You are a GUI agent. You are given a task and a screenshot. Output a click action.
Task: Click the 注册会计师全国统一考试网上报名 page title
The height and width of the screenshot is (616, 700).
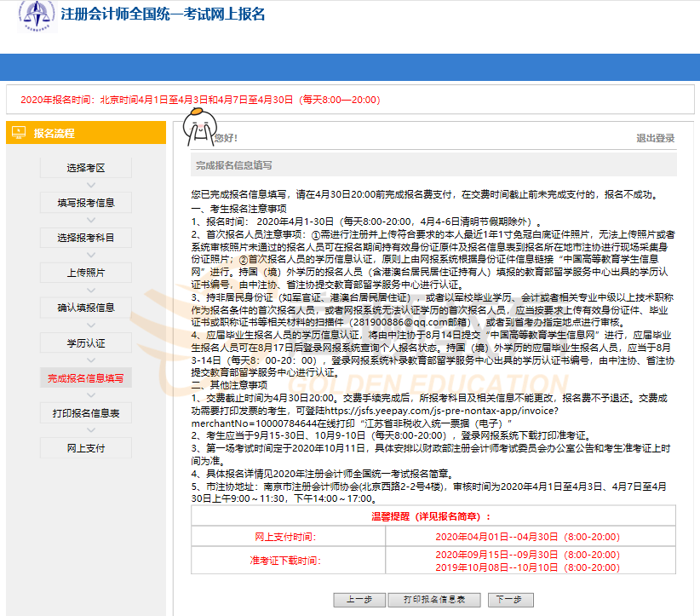click(x=163, y=15)
